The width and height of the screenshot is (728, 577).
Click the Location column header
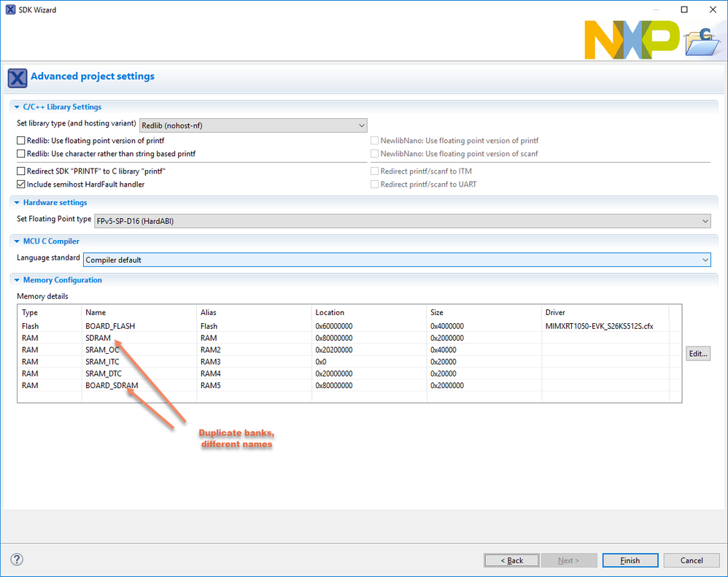click(x=370, y=312)
